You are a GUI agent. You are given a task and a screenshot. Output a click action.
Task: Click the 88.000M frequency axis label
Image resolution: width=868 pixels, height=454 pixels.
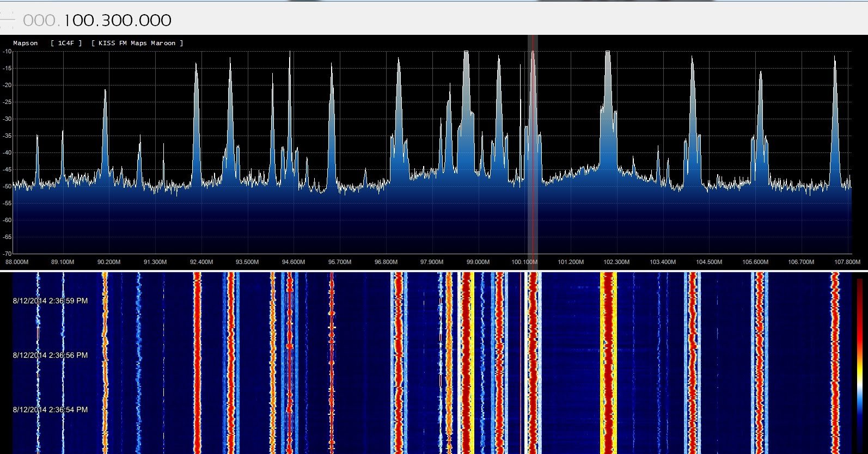coord(17,262)
